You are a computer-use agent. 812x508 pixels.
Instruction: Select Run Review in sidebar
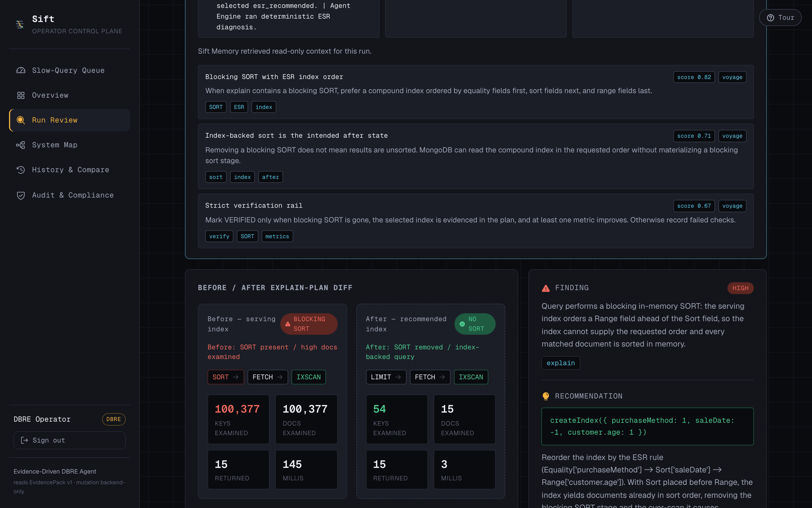(69, 120)
